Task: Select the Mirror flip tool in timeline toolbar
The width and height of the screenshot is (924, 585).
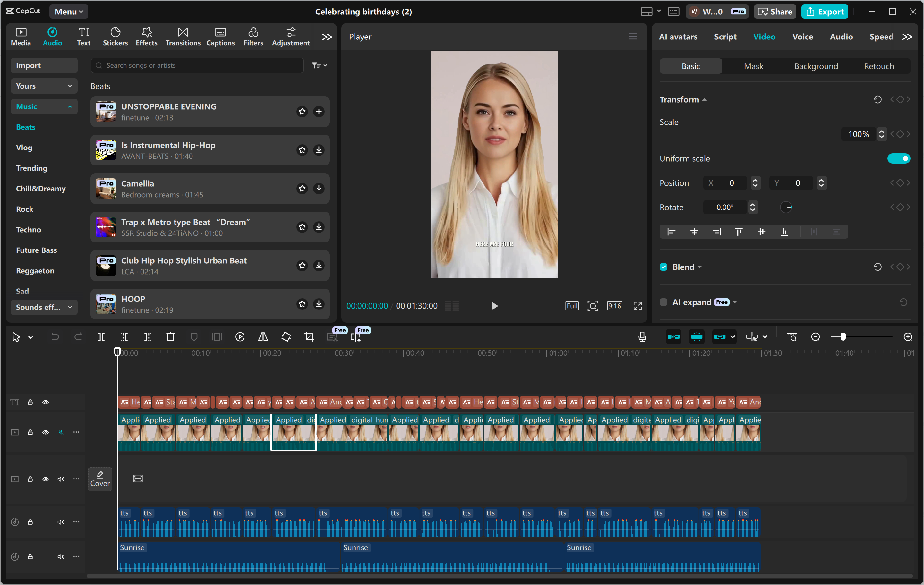Action: click(x=263, y=337)
